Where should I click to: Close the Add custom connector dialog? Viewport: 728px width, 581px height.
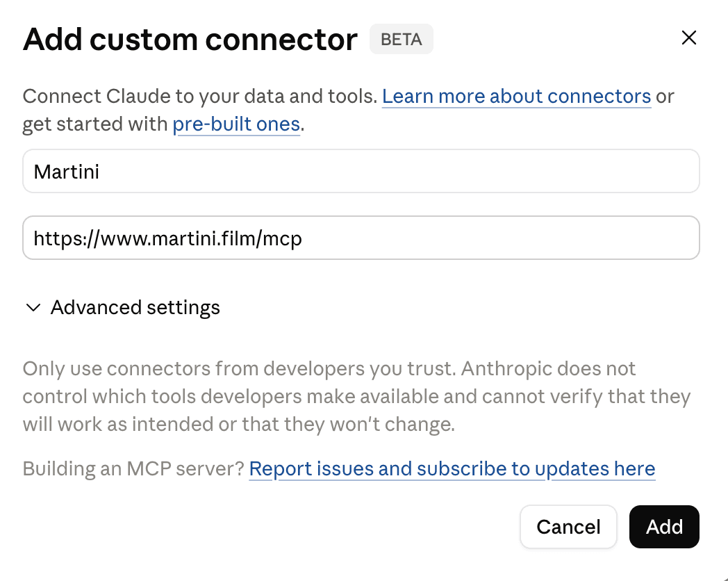pyautogui.click(x=689, y=38)
